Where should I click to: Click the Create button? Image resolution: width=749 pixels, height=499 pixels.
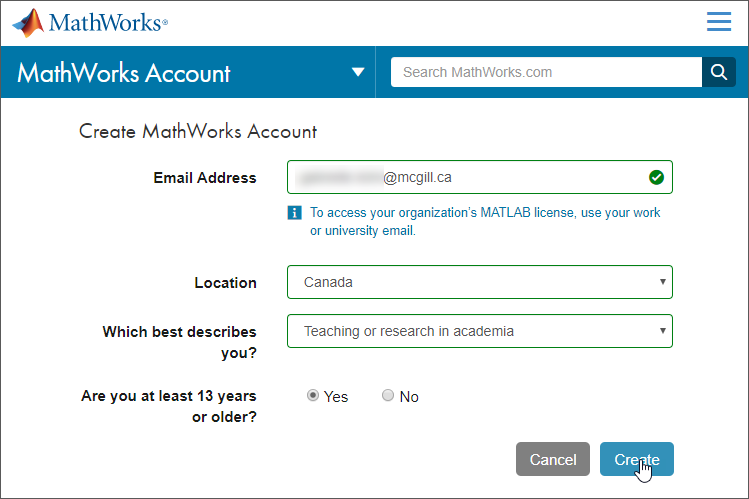[x=637, y=459]
